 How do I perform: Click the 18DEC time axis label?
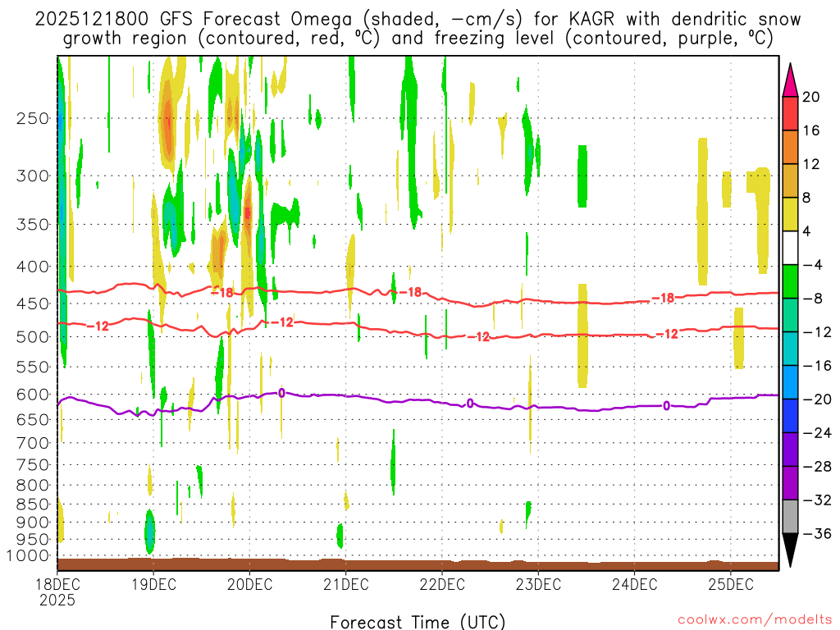[x=57, y=584]
